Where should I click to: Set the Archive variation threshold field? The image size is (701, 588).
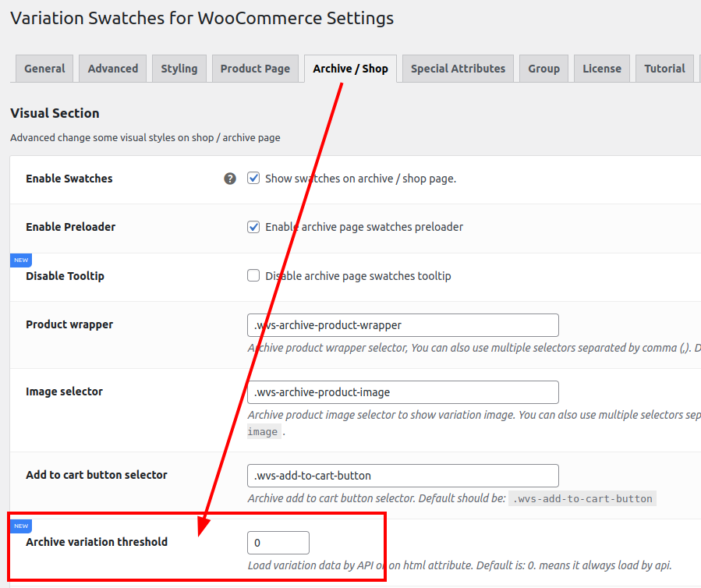(278, 543)
